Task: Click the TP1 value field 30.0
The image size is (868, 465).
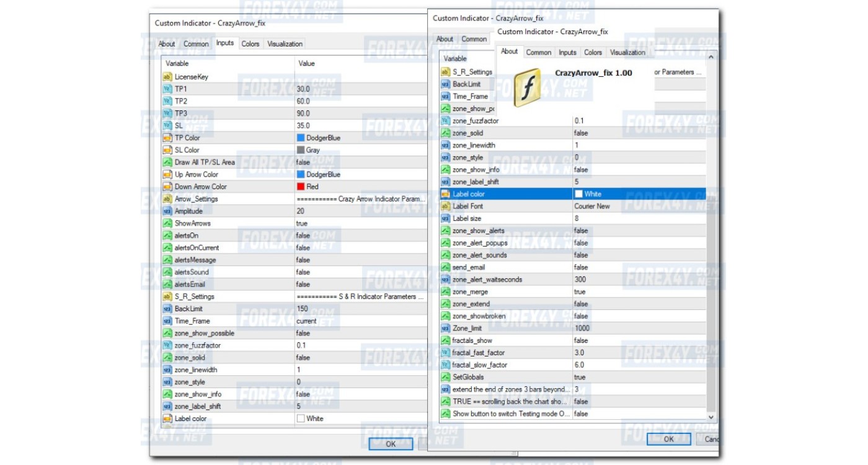Action: coord(303,89)
